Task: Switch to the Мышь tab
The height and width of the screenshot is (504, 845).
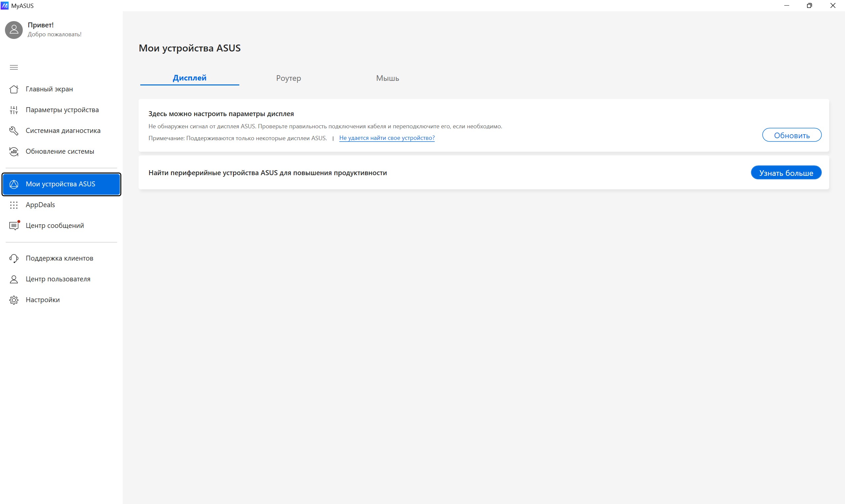Action: (387, 78)
